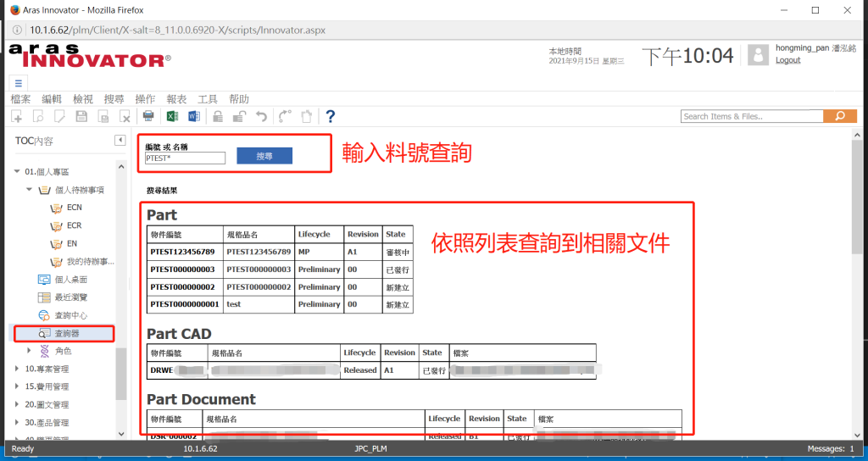Click the New item toolbar icon

17,116
